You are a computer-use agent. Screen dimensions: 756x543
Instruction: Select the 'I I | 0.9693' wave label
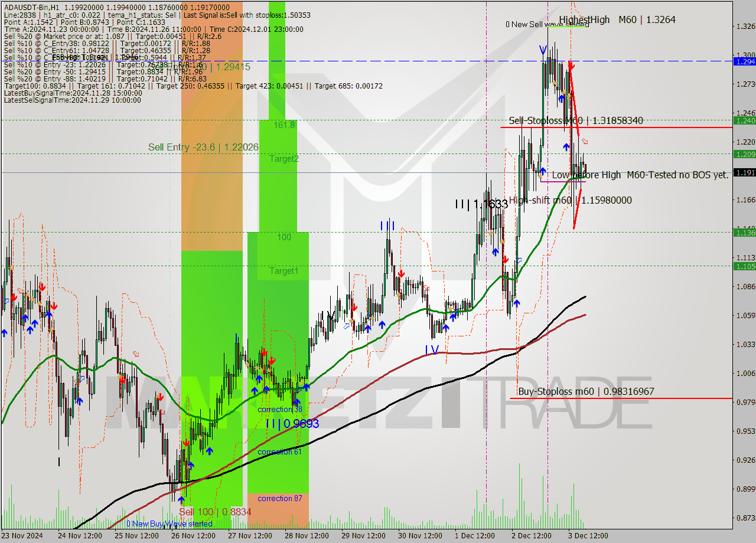pos(292,424)
